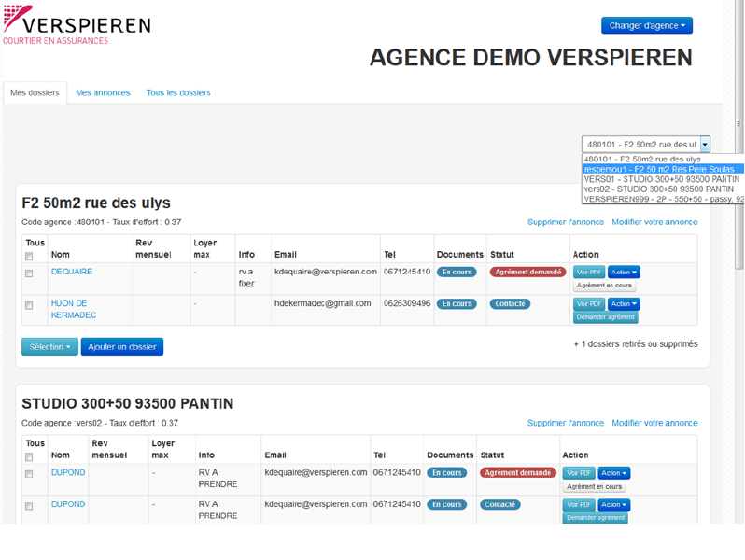Image resolution: width=745 pixels, height=560 pixels.
Task: Click the Verspieren logo
Action: [x=77, y=24]
